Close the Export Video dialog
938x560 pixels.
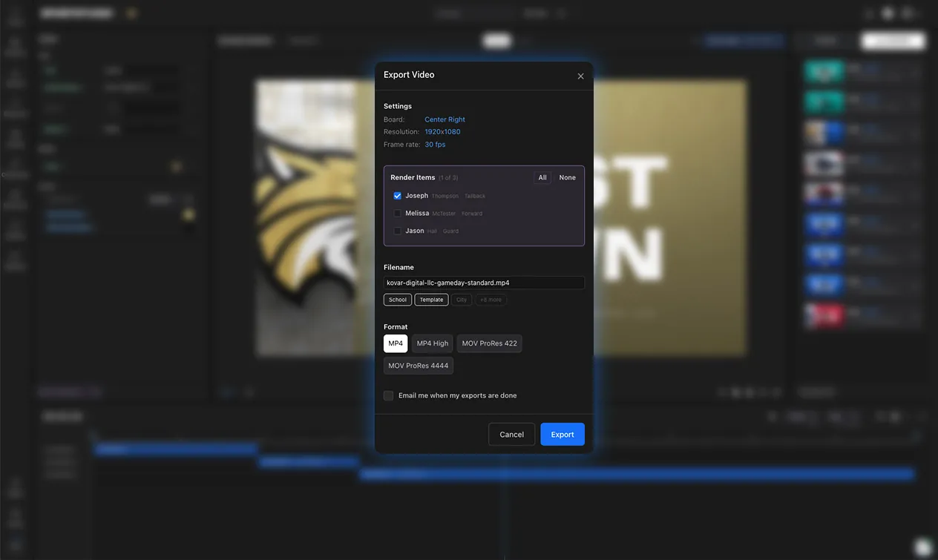[x=580, y=76]
